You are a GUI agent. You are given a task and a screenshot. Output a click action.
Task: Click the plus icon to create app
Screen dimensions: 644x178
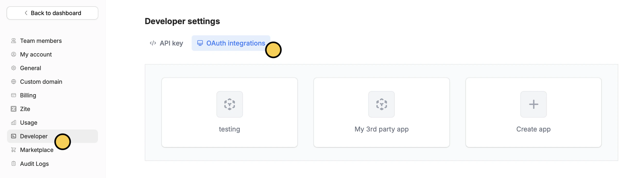click(x=533, y=104)
